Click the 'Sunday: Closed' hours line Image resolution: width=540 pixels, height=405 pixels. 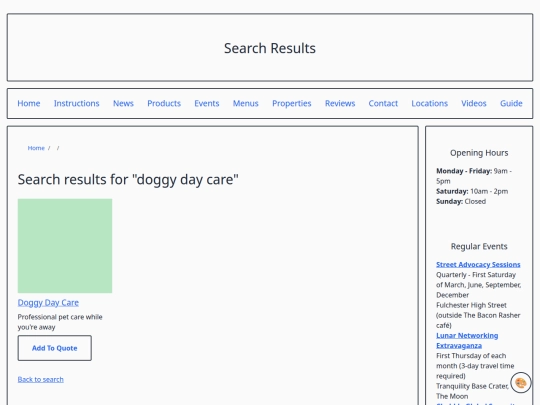pyautogui.click(x=461, y=201)
